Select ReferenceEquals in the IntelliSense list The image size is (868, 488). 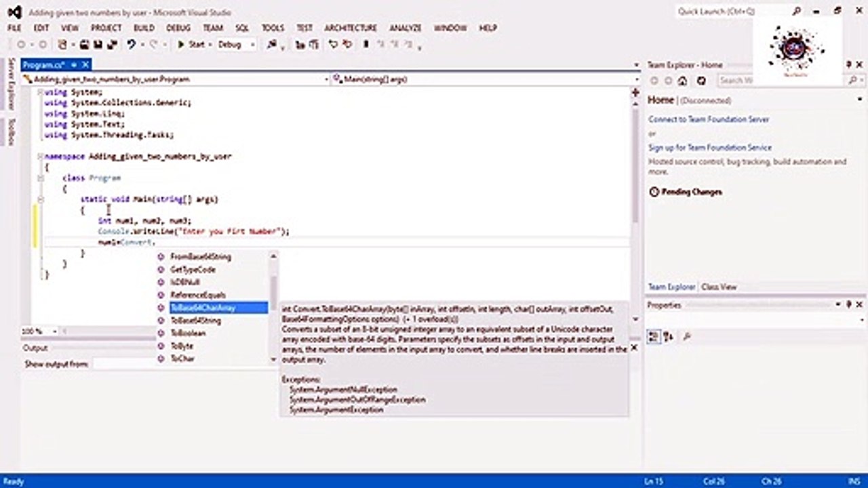point(198,296)
